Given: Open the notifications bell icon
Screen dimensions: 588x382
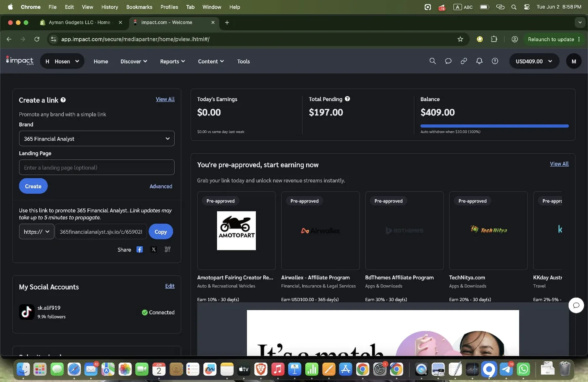Looking at the screenshot, I should (x=479, y=61).
